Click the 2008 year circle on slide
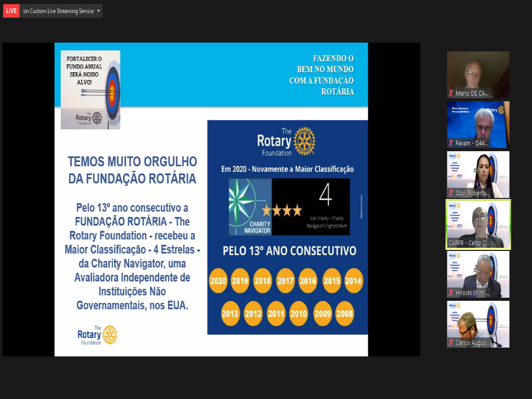Viewport: 532px width, 399px height. (x=344, y=314)
